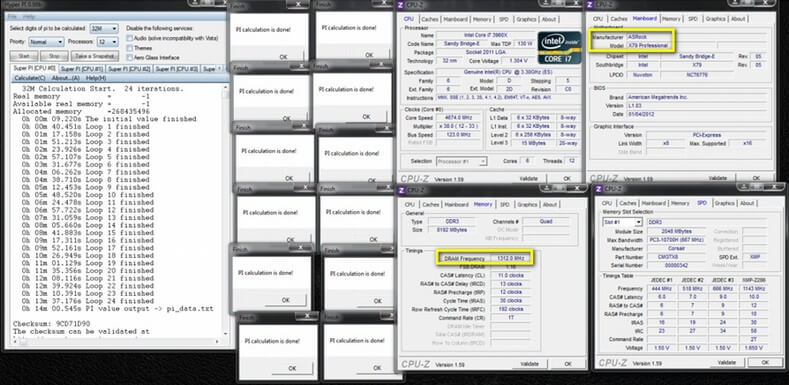This screenshot has height=385, width=789.
Task: Switch to the Super PI [CPU #1] tab
Action: point(82,68)
